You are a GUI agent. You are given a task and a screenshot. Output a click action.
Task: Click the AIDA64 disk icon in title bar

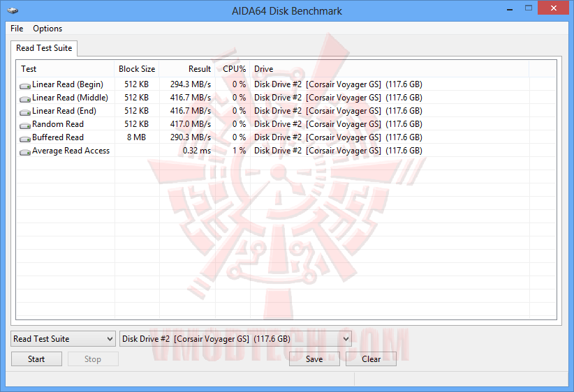[x=13, y=10]
